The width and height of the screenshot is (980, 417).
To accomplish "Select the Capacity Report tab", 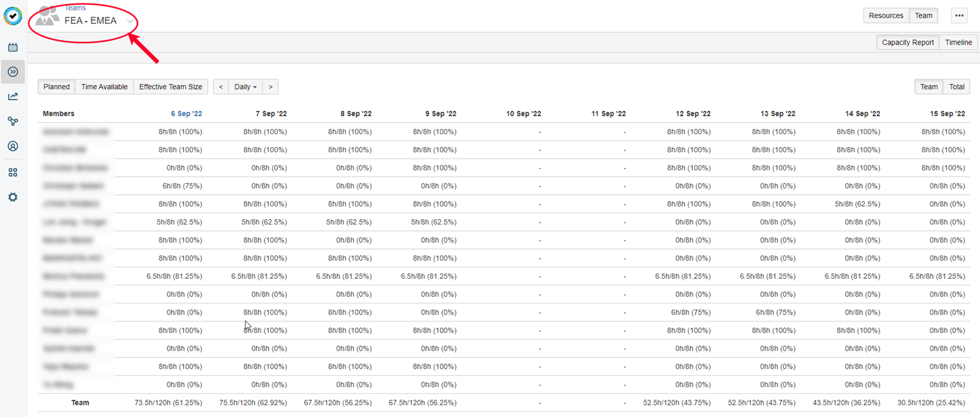I will point(908,43).
